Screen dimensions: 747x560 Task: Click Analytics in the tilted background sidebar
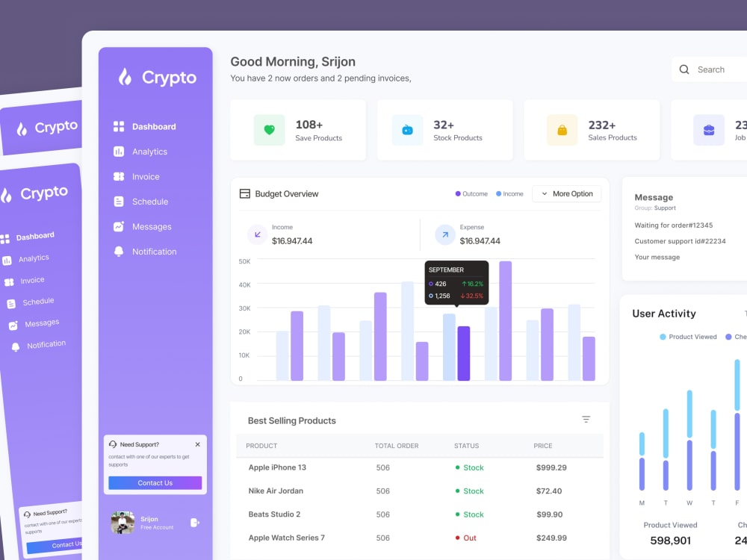click(x=34, y=258)
